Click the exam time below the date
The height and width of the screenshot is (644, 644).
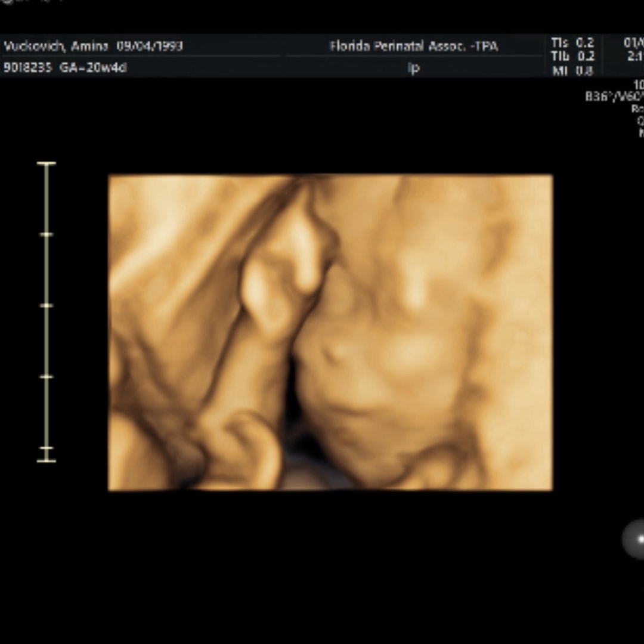634,57
